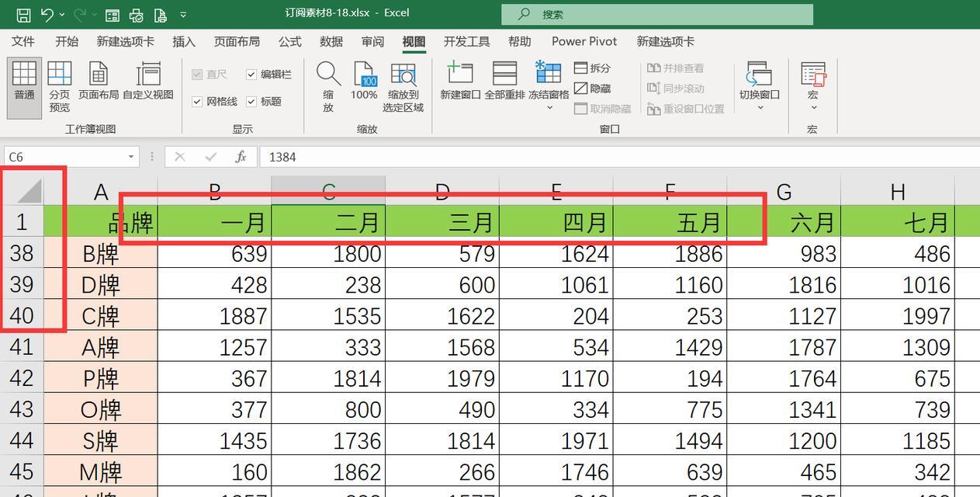Viewport: 980px width, 497px height.
Task: Click 重设窗口位置
Action: [686, 109]
